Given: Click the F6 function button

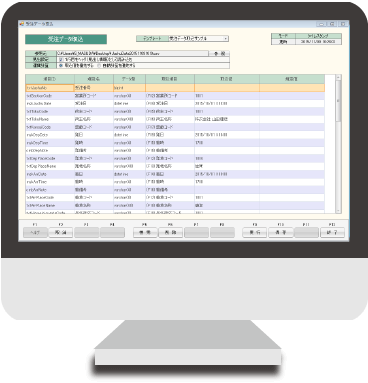Looking at the screenshot, I should pyautogui.click(x=170, y=232).
